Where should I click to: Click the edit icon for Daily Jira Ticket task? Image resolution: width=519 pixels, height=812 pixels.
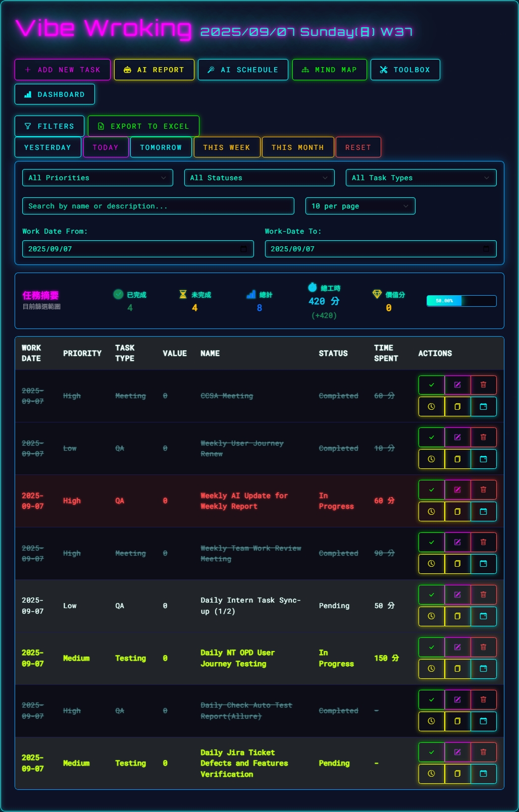457,752
